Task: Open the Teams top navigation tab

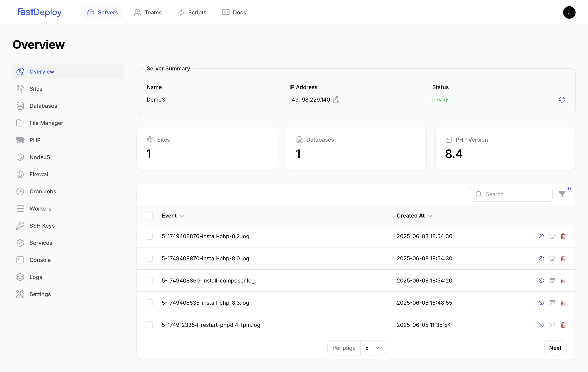Action: [x=148, y=12]
